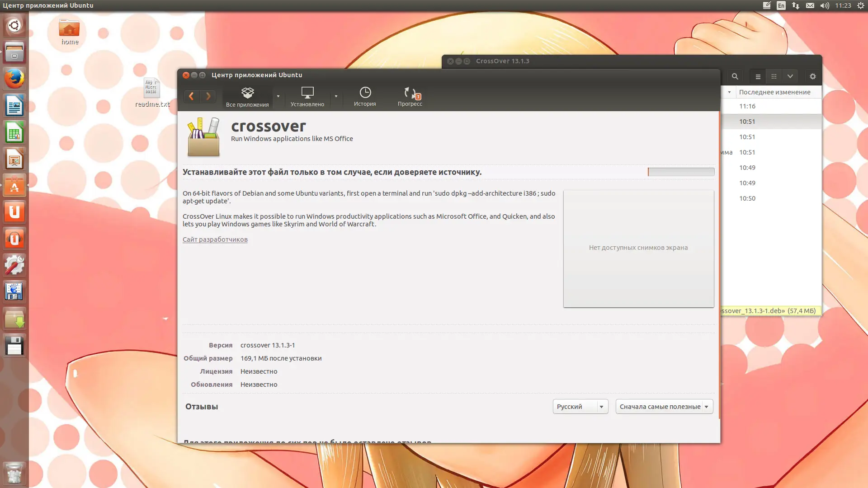
Task: Click the installation progress bar
Action: pyautogui.click(x=681, y=172)
